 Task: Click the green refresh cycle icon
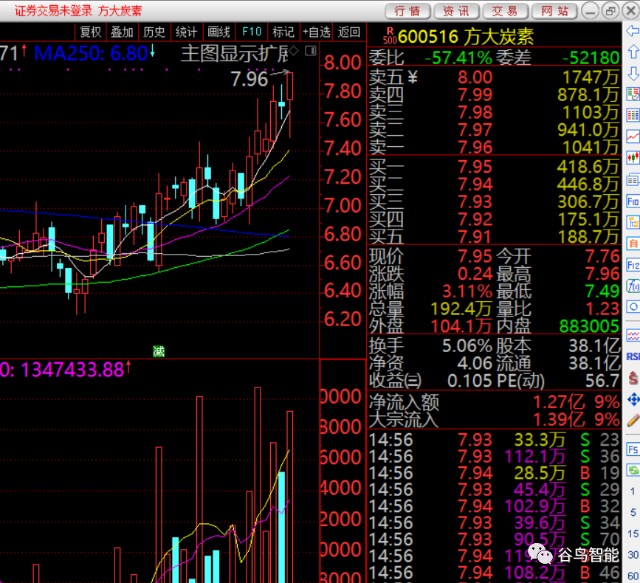[633, 471]
